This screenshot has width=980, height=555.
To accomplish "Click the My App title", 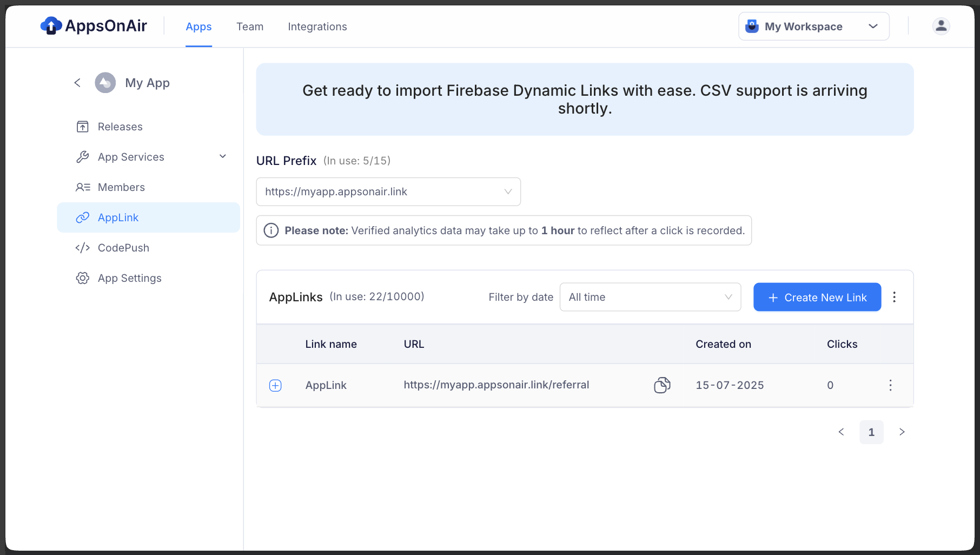I will [x=147, y=83].
